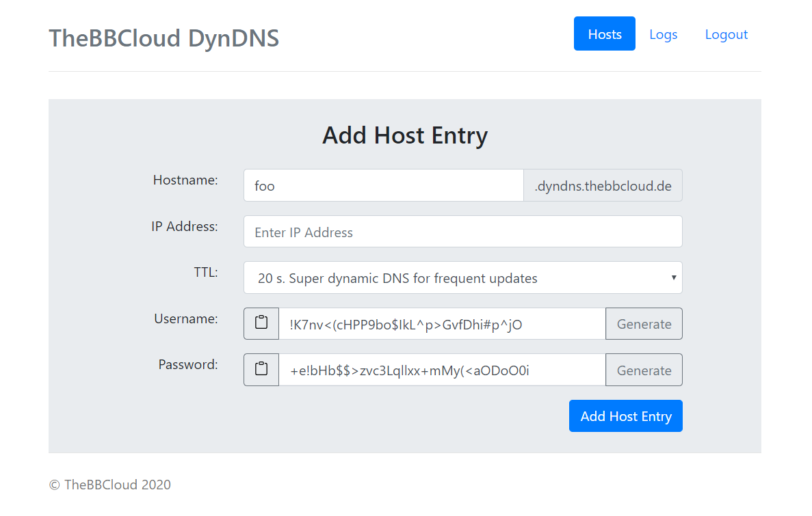Copy the username using the clipboard icon
812x516 pixels.
(x=261, y=323)
